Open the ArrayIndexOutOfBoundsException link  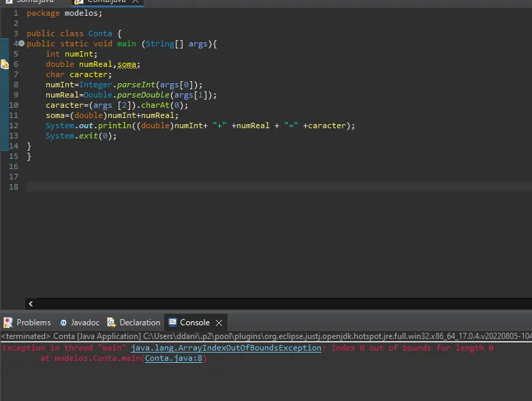[226, 348]
